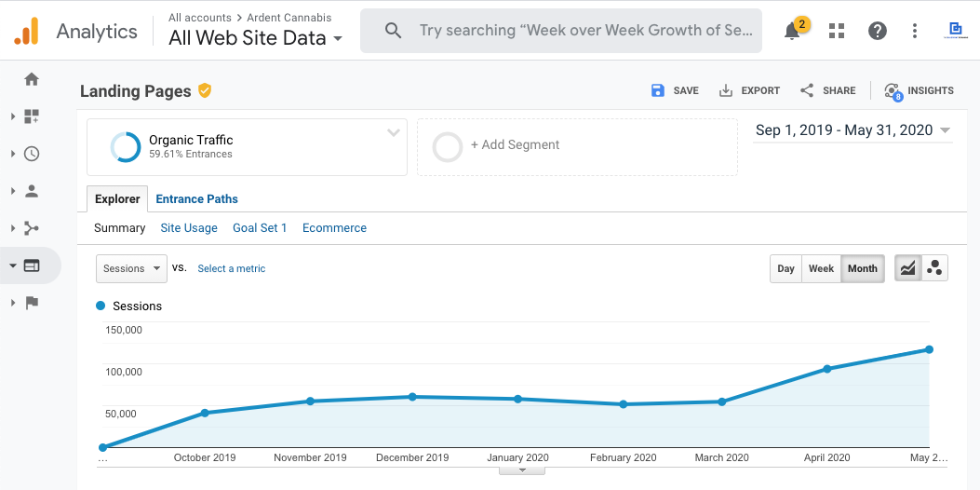
Task: Switch graph to Day view
Action: [x=785, y=268]
